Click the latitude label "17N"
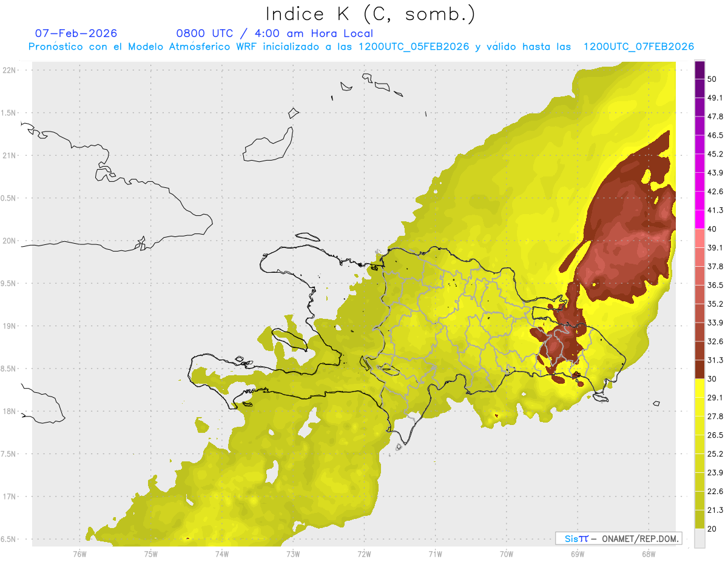The height and width of the screenshot is (562, 728). (10, 497)
